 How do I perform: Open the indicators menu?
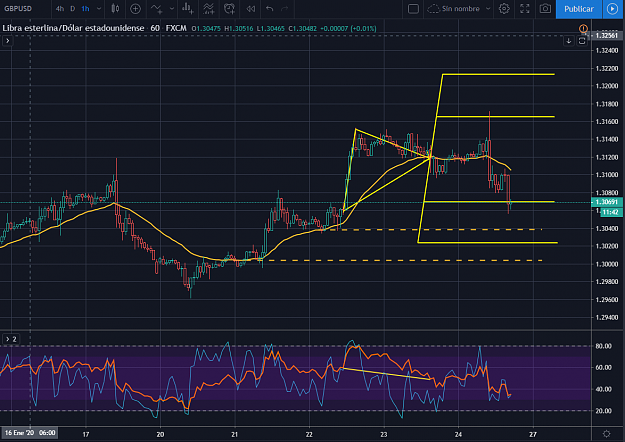tap(157, 8)
